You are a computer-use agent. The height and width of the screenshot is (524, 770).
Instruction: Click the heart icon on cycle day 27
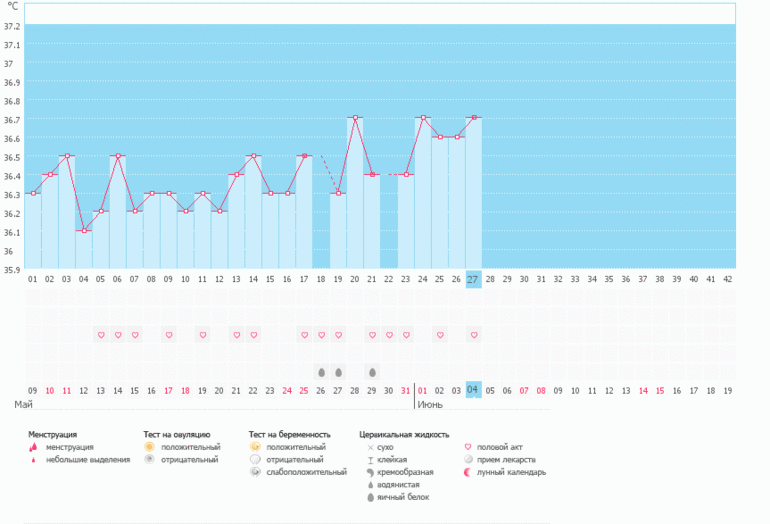point(474,335)
